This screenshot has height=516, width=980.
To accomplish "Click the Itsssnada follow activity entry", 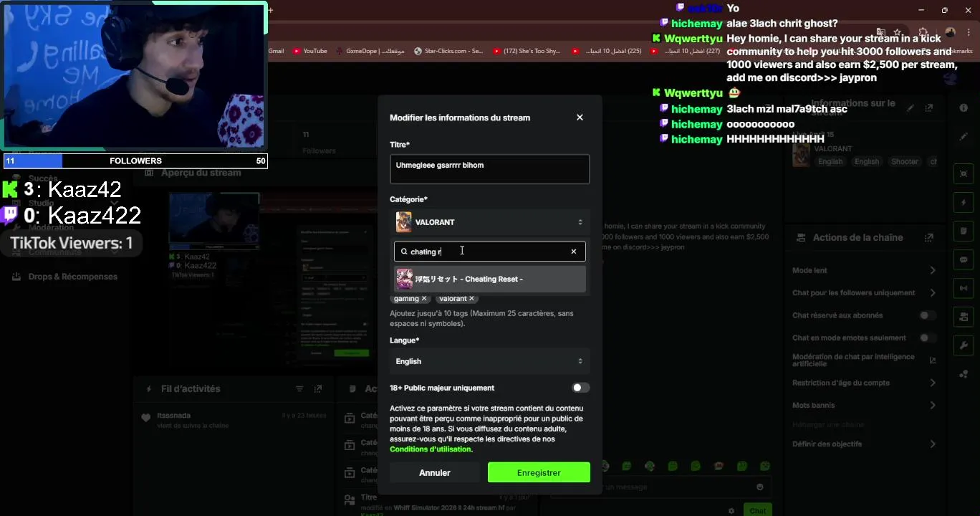I will 233,420.
